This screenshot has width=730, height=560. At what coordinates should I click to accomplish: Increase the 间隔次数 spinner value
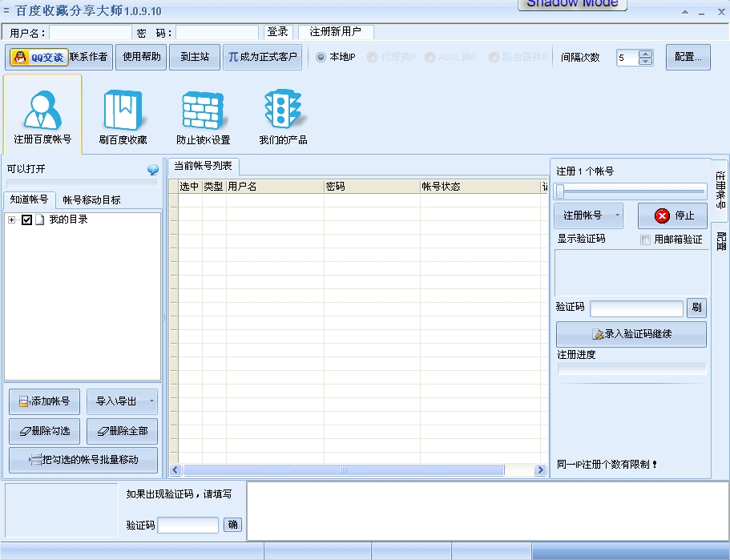(645, 54)
